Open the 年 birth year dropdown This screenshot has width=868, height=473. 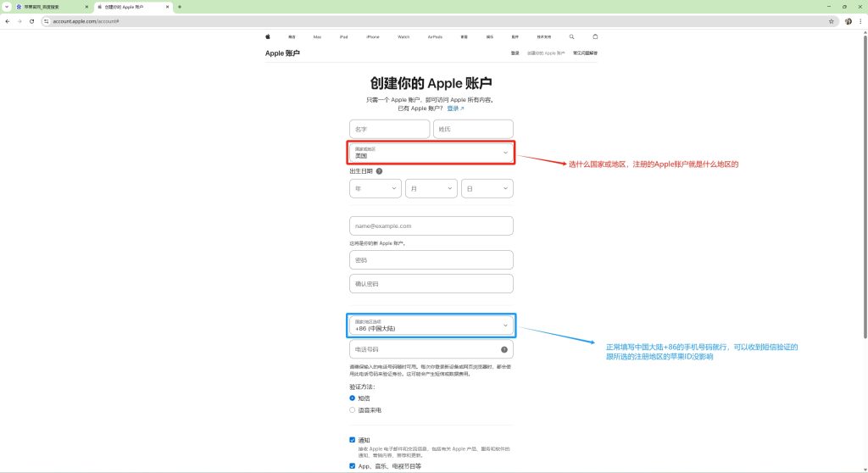376,188
